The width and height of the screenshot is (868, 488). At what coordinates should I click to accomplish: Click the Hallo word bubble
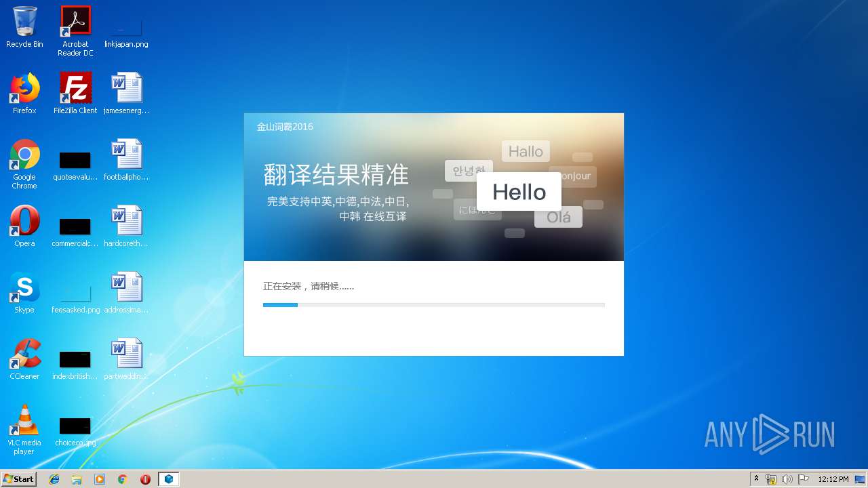pos(526,151)
